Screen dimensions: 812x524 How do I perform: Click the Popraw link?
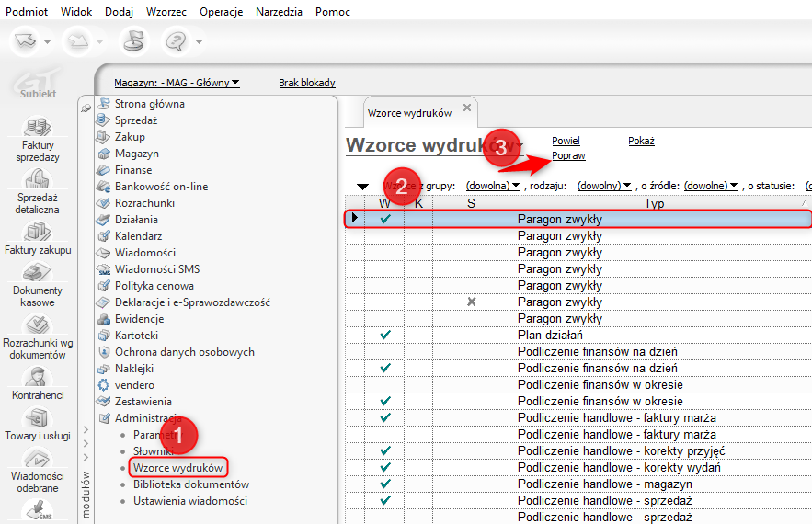pyautogui.click(x=568, y=156)
